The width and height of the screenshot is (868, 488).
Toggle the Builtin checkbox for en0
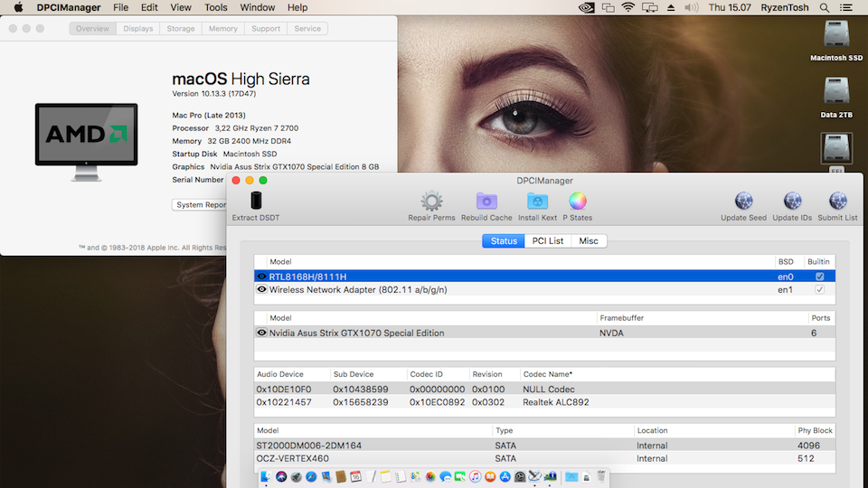[x=820, y=277]
